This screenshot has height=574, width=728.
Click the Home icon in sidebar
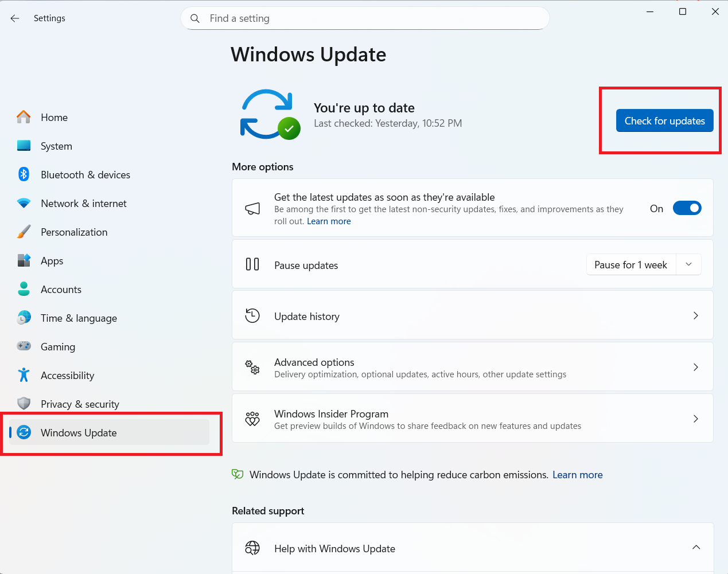click(24, 117)
